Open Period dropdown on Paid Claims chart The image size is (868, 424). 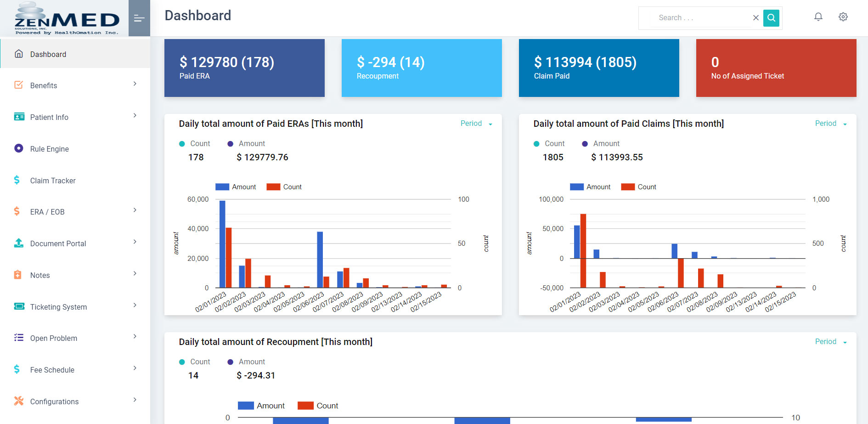(x=831, y=124)
